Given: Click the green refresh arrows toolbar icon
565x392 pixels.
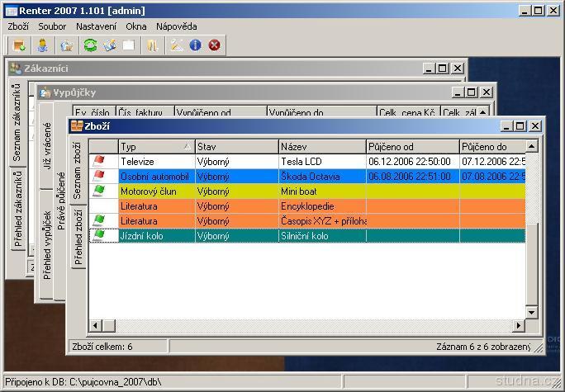Looking at the screenshot, I should coord(90,45).
